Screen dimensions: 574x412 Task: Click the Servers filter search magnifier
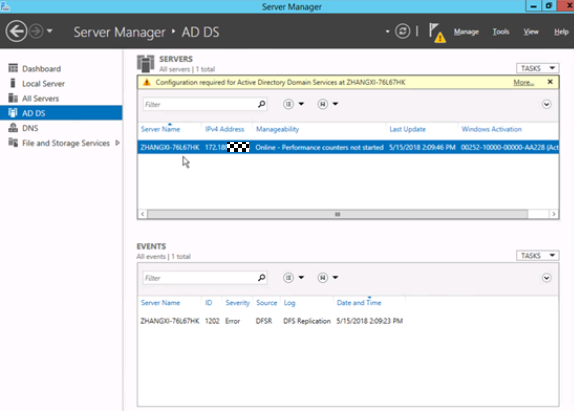(x=261, y=104)
